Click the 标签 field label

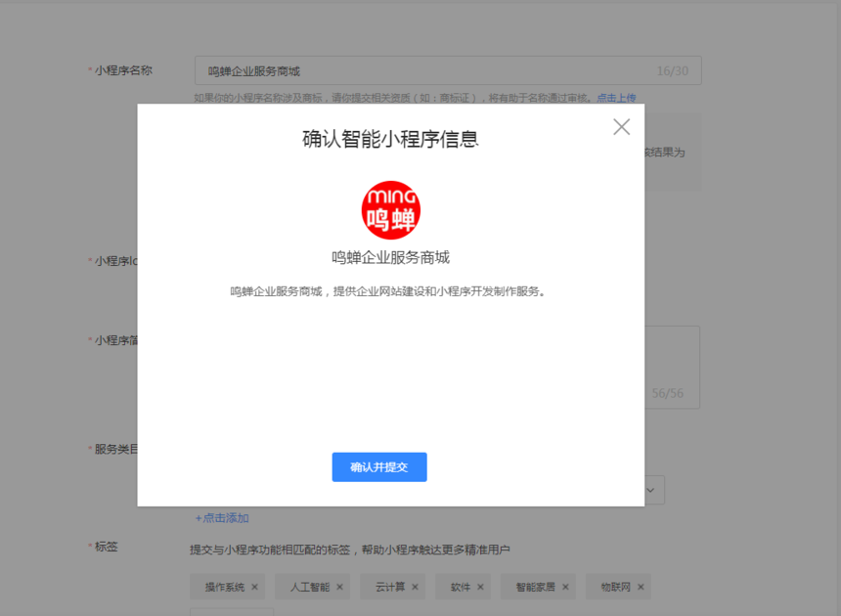pos(107,547)
